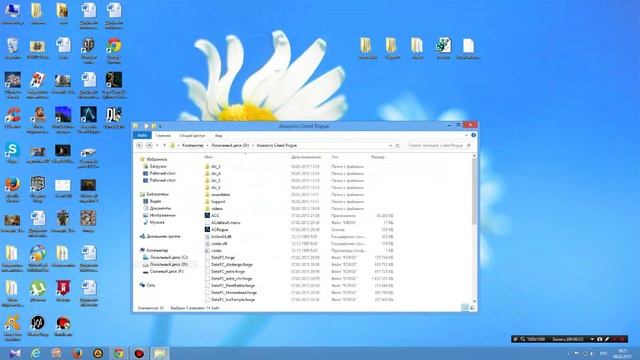Select ACRogue icon file
The height and width of the screenshot is (360, 640).
click(x=207, y=229)
